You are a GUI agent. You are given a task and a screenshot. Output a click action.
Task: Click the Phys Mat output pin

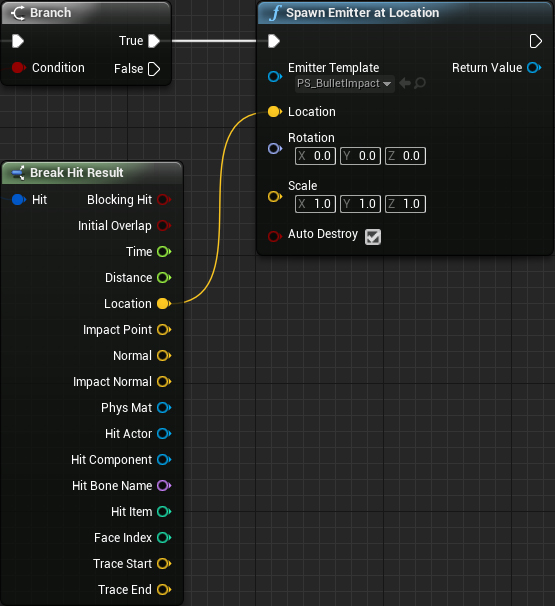pos(164,408)
